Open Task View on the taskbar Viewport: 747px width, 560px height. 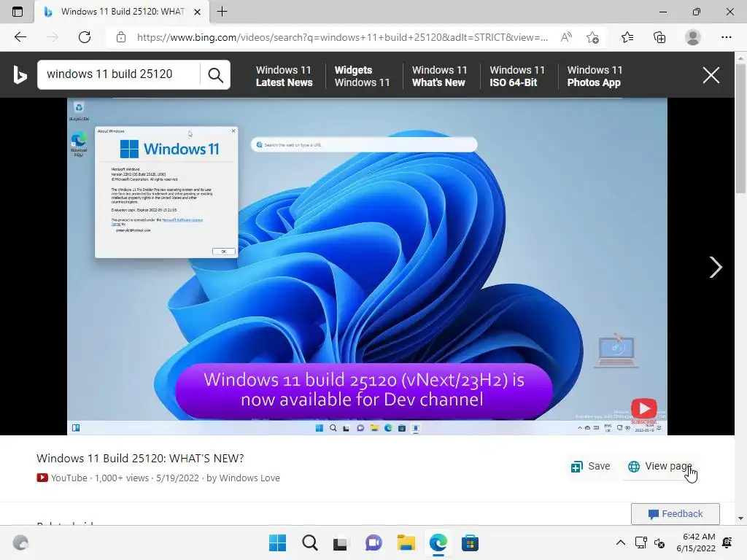[x=340, y=543]
